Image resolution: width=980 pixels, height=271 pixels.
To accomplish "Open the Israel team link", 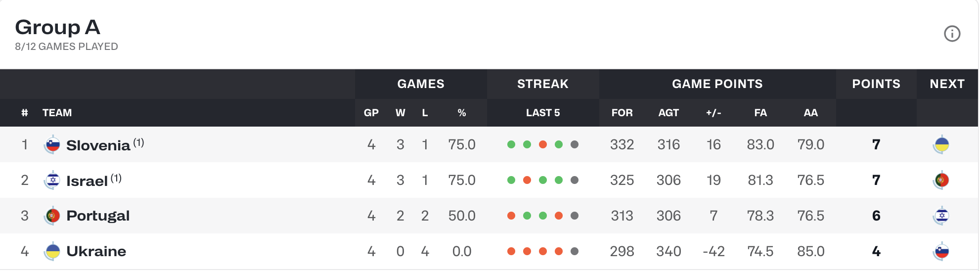I will tap(87, 181).
